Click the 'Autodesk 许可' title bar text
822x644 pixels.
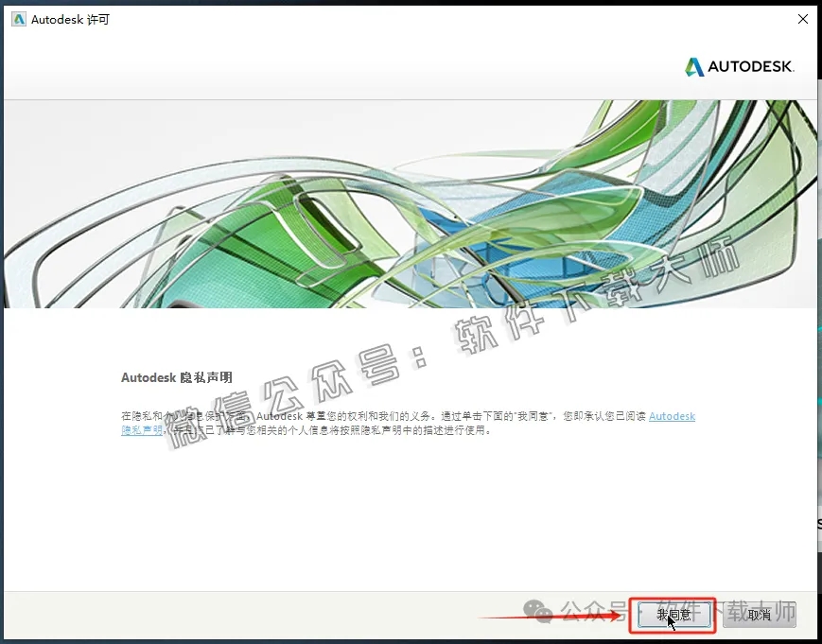coord(68,18)
